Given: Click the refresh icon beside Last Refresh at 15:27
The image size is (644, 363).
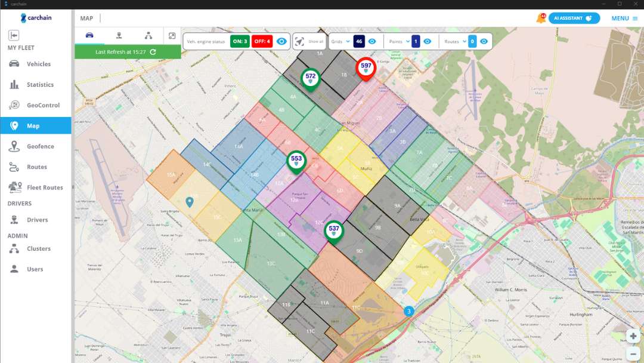Looking at the screenshot, I should click(x=153, y=52).
